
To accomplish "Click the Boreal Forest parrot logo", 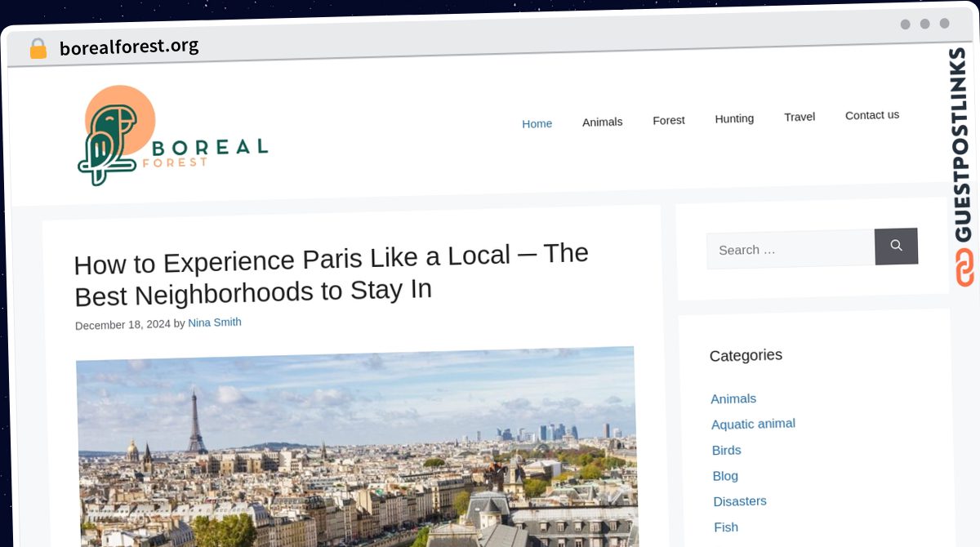I will (x=172, y=136).
